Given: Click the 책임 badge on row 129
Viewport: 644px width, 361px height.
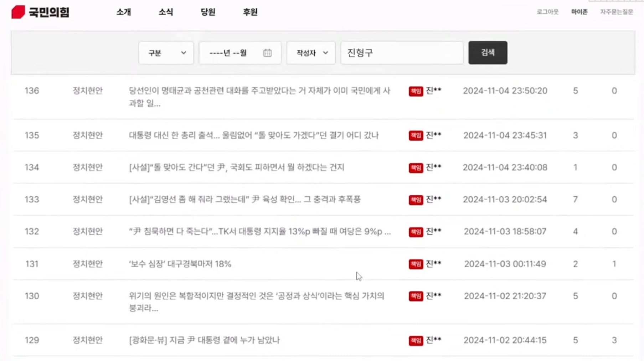Looking at the screenshot, I should click(x=416, y=341).
